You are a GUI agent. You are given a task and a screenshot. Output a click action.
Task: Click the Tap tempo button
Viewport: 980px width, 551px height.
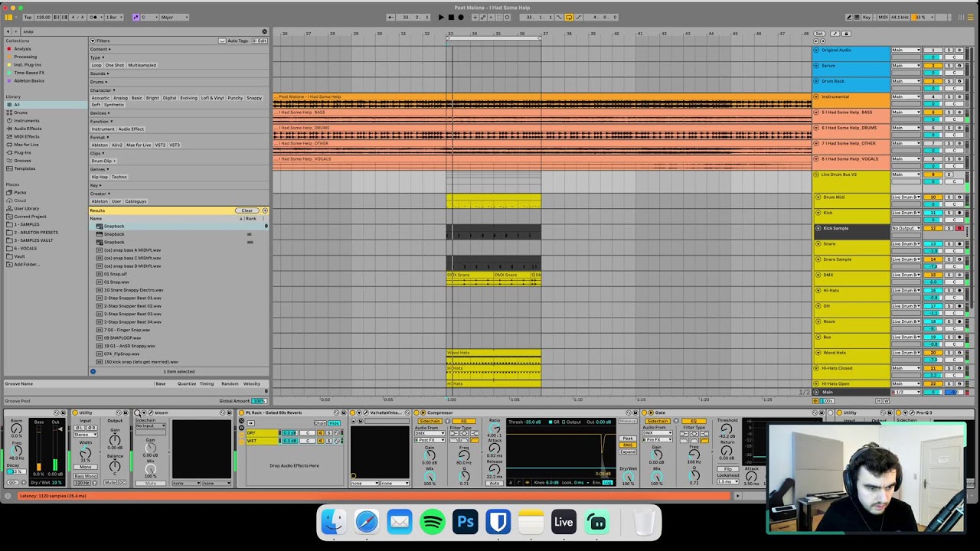tap(28, 17)
